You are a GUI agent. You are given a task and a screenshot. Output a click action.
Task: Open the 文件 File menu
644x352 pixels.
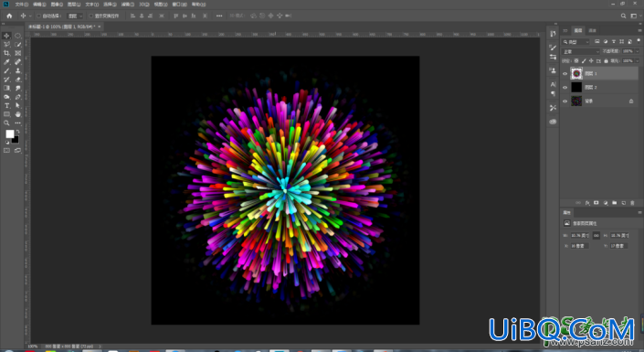[x=22, y=5]
